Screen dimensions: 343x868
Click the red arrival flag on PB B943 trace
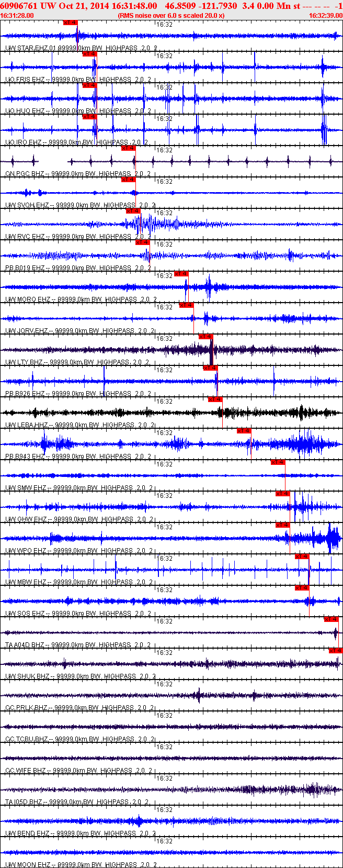tap(244, 431)
